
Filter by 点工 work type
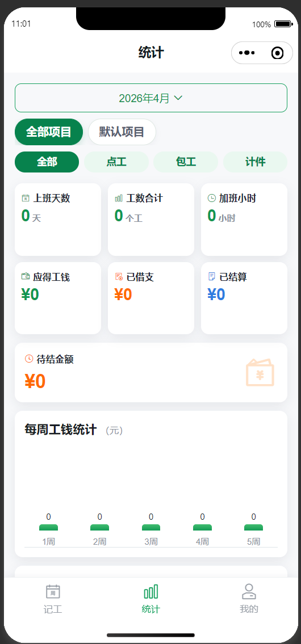(116, 162)
